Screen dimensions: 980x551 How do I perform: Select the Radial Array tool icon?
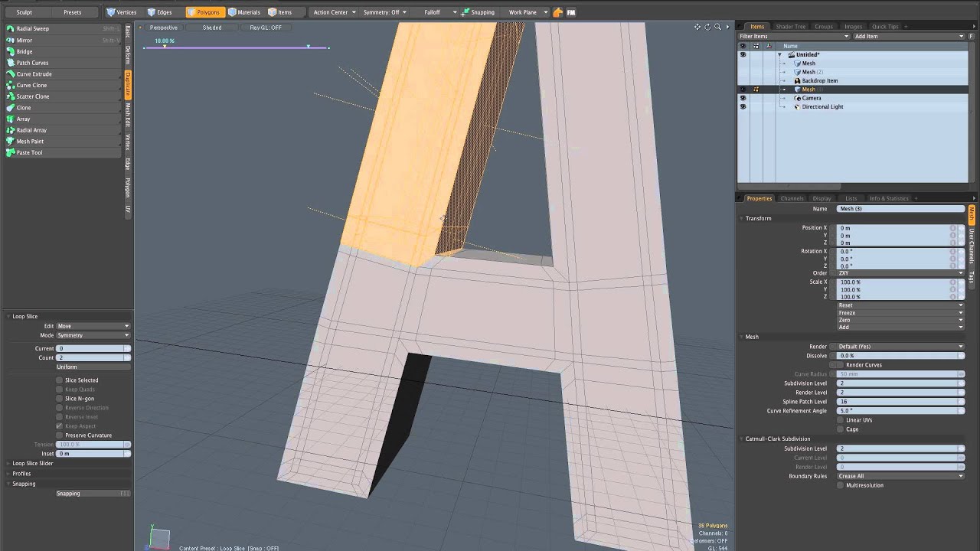[x=11, y=130]
